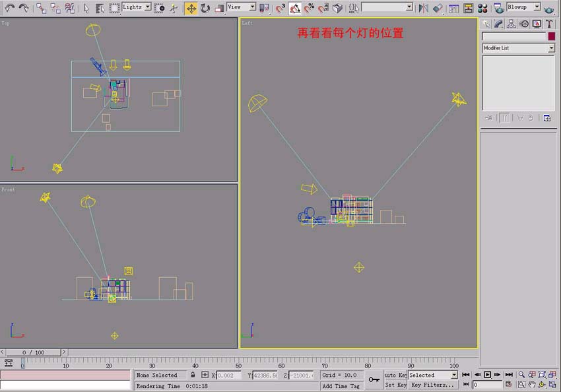Switch to the Hierarchy panel tab

click(511, 24)
